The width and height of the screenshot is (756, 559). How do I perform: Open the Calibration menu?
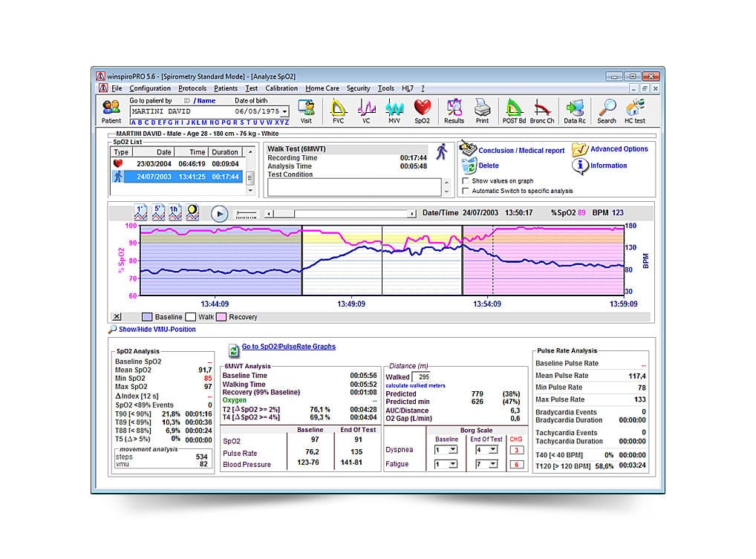281,88
